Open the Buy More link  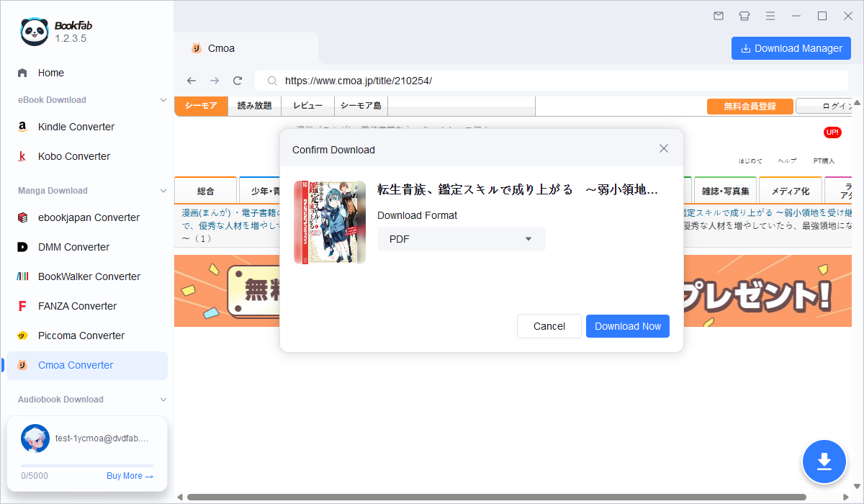(x=130, y=476)
